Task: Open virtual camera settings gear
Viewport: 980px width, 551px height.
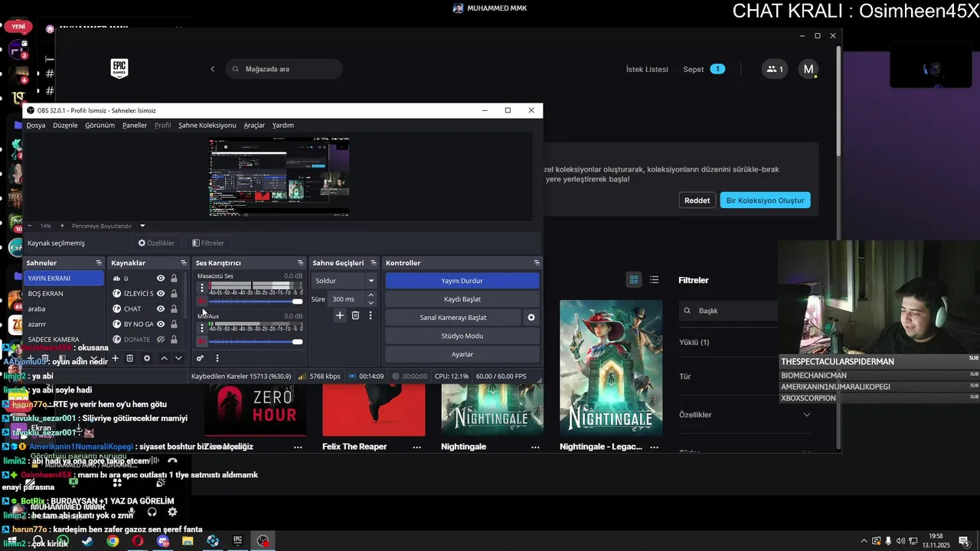Action: click(531, 318)
